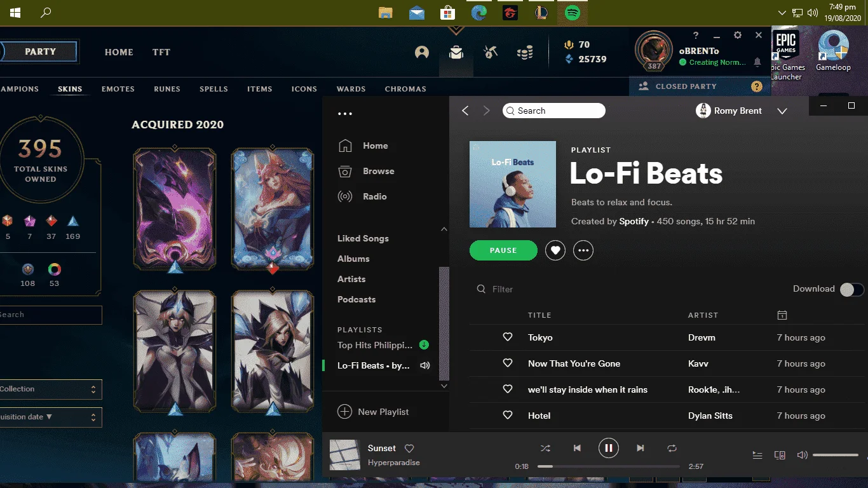868x488 pixels.
Task: Click the Closed Party help badge
Action: 756,86
